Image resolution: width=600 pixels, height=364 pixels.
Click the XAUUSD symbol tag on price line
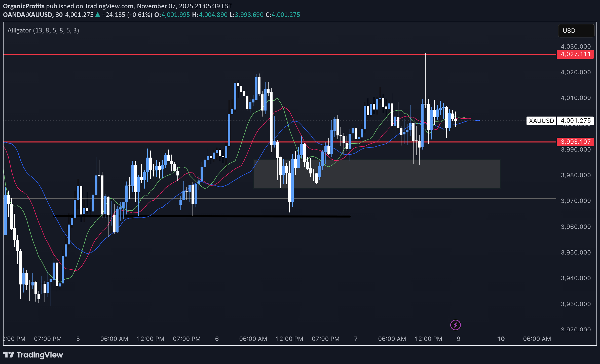[x=541, y=121]
